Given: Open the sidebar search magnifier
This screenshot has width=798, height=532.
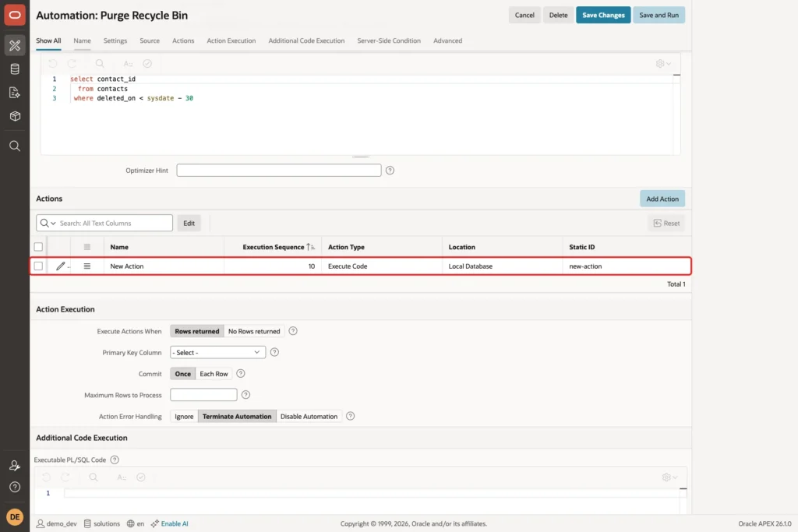Looking at the screenshot, I should [15, 146].
